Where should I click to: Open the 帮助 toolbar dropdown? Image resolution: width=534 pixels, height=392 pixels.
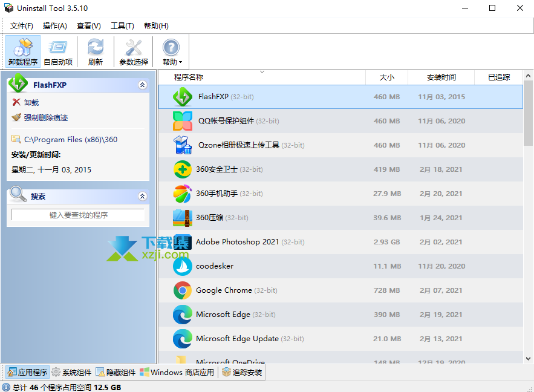click(172, 51)
